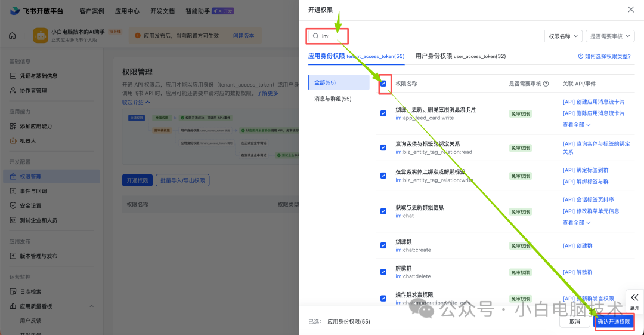Open 了解更多 link in description
This screenshot has height=335, width=644.
267,93
